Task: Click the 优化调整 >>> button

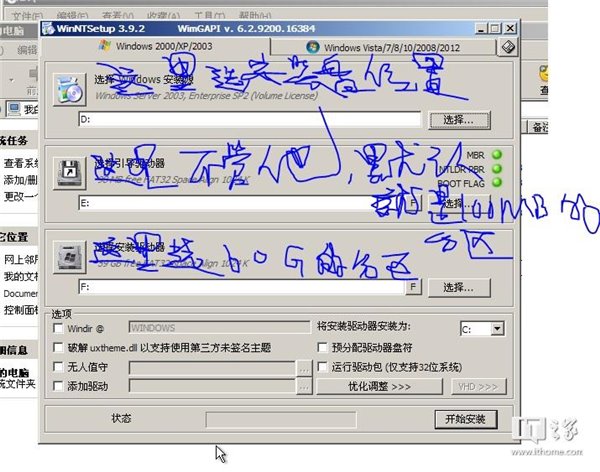Action: click(x=379, y=386)
